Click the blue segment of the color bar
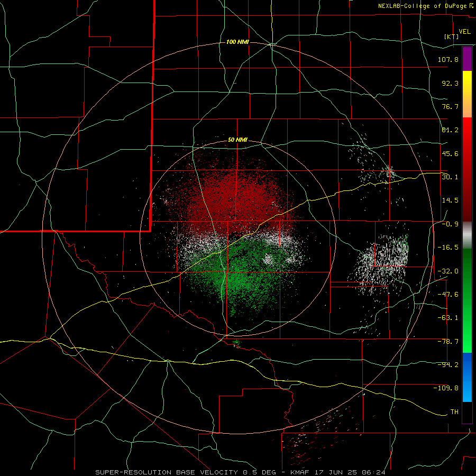Image resolution: width=476 pixels, height=476 pixels. (x=467, y=377)
